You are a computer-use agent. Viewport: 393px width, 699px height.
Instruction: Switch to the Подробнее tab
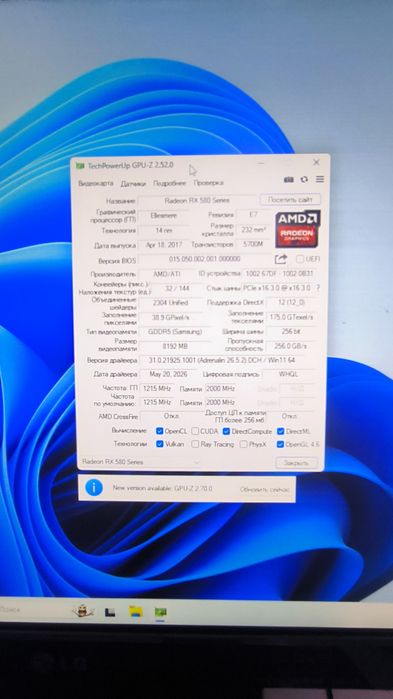point(170,183)
